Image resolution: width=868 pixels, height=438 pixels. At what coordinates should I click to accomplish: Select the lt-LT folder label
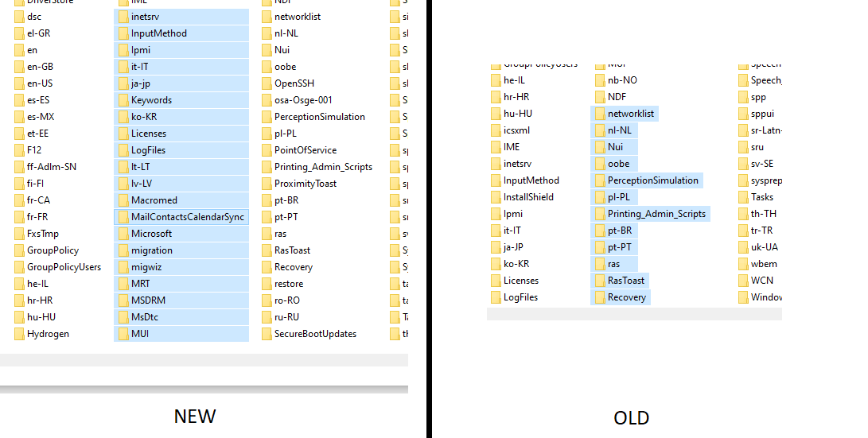[x=141, y=166]
